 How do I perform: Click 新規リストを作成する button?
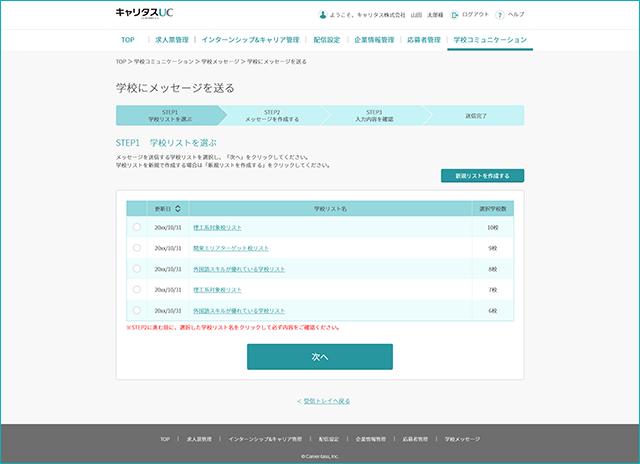[x=482, y=176]
